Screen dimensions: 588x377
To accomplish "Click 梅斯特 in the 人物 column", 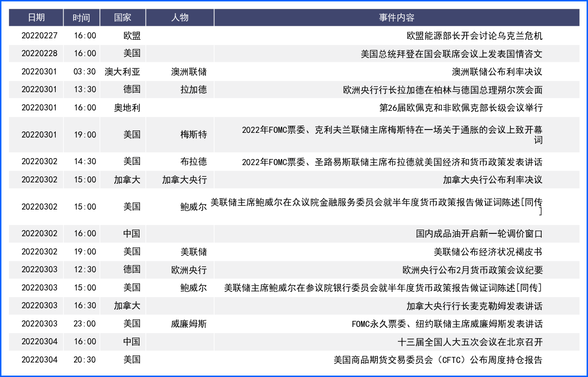I will point(194,135).
